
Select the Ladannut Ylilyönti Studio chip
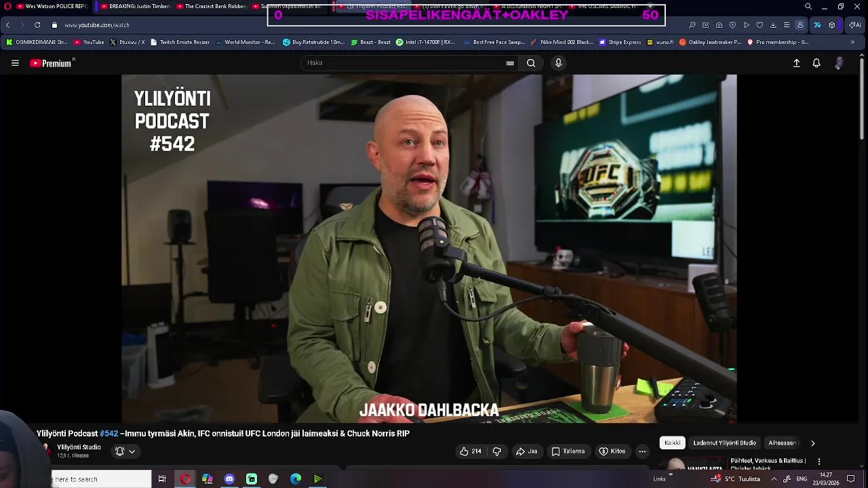pos(724,443)
